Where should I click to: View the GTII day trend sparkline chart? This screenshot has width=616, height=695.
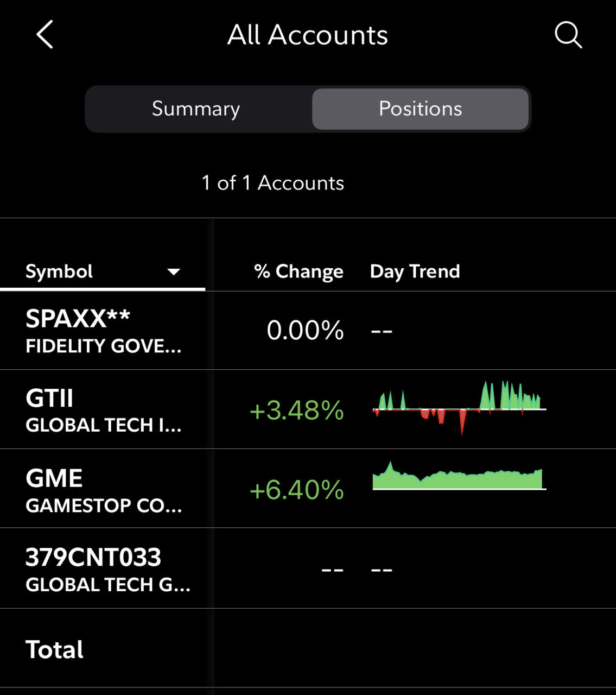pyautogui.click(x=459, y=408)
